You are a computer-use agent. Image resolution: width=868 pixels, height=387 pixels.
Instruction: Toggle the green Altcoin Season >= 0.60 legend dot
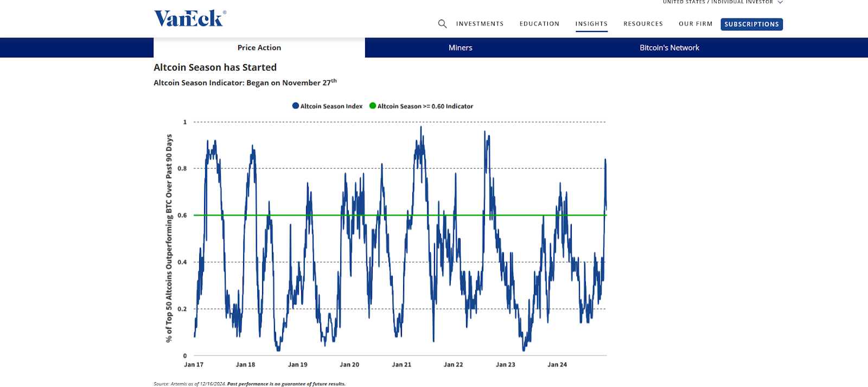[x=373, y=106]
